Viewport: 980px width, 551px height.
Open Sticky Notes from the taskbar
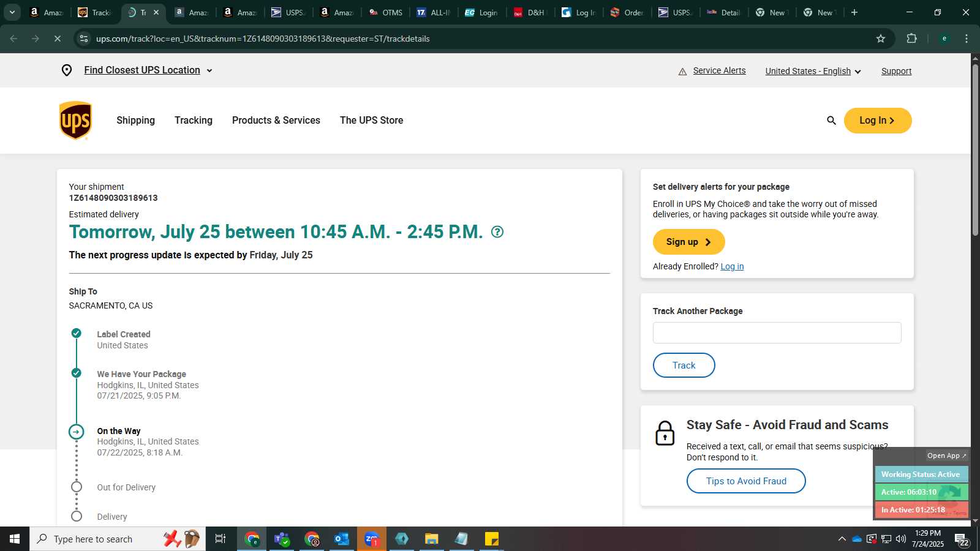[492, 539]
